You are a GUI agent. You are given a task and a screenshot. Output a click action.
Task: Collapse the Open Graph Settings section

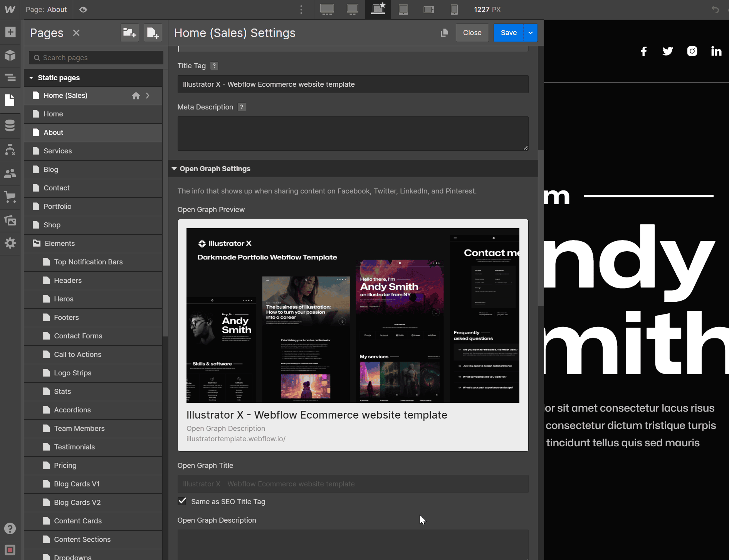coord(174,168)
